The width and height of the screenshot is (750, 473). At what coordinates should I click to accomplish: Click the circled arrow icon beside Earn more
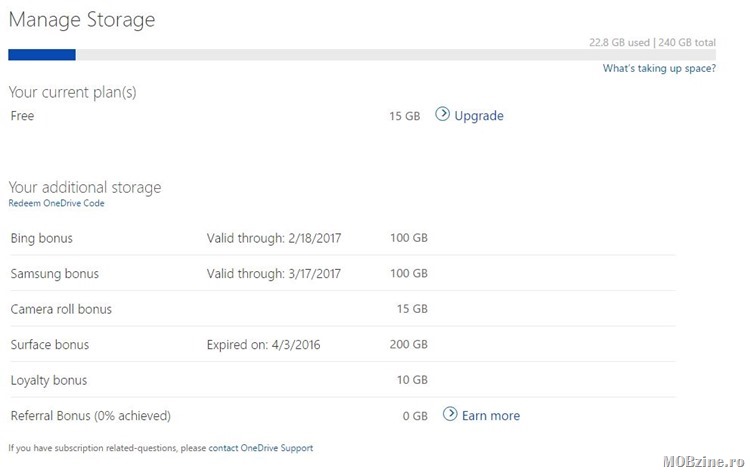pyautogui.click(x=450, y=415)
